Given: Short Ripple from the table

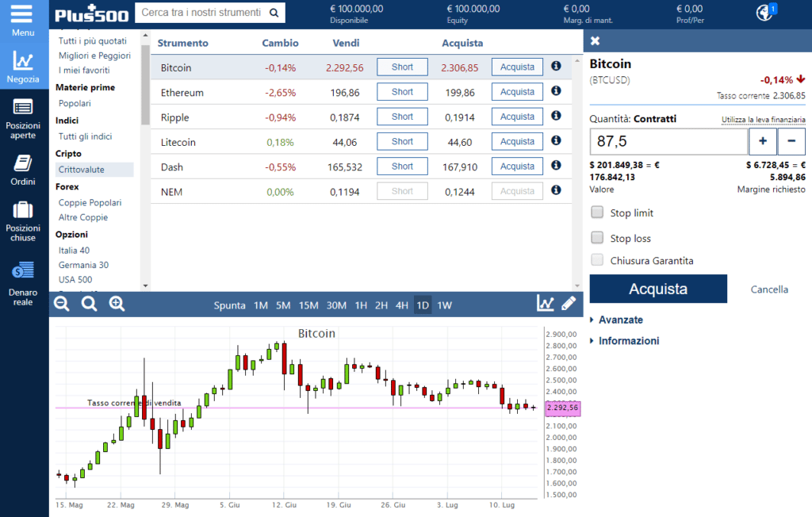Looking at the screenshot, I should (x=402, y=117).
